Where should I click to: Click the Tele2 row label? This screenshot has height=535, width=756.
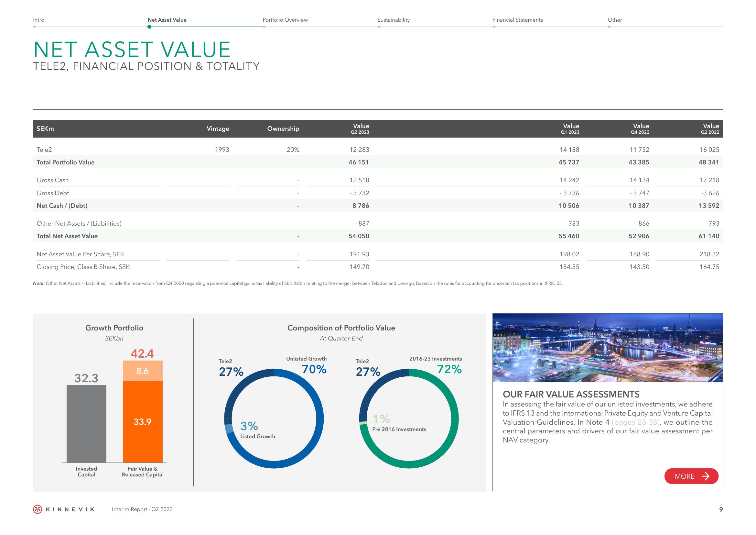[x=44, y=150]
